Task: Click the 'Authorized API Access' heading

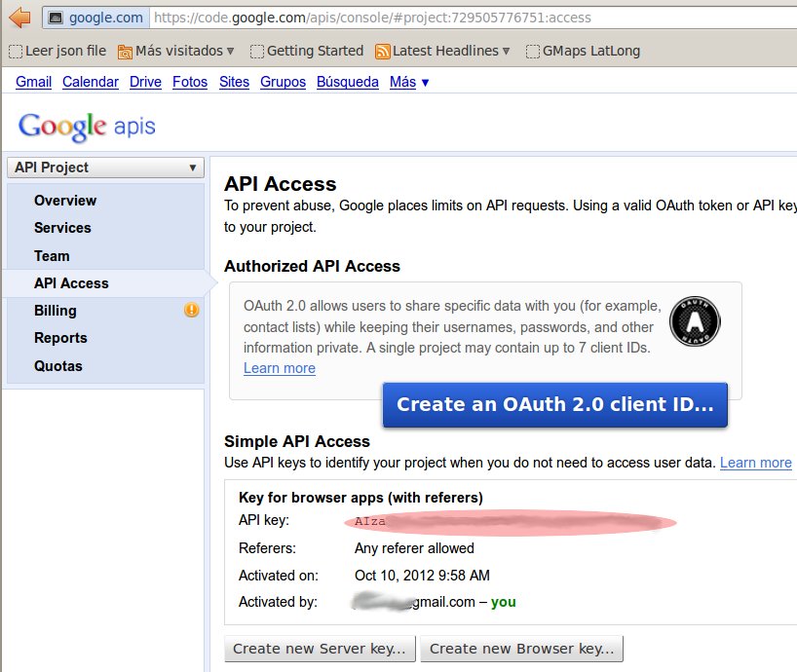Action: tap(312, 266)
